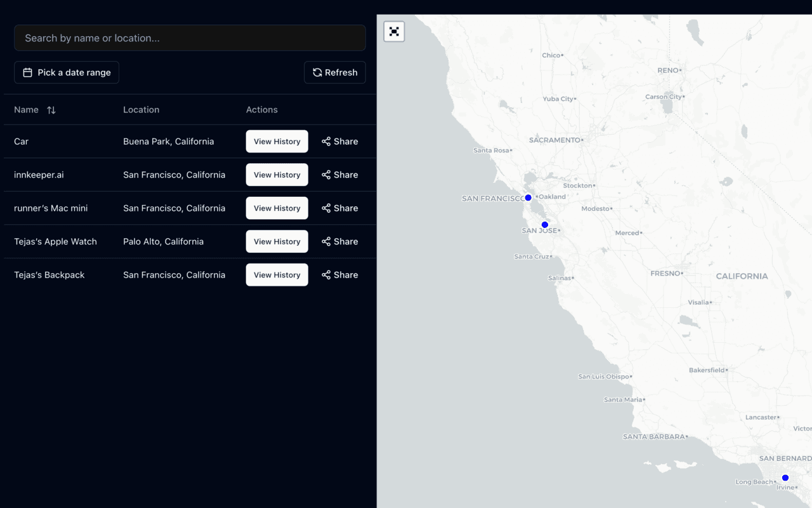View History for innkeeper.ai
Image resolution: width=812 pixels, height=508 pixels.
point(277,175)
